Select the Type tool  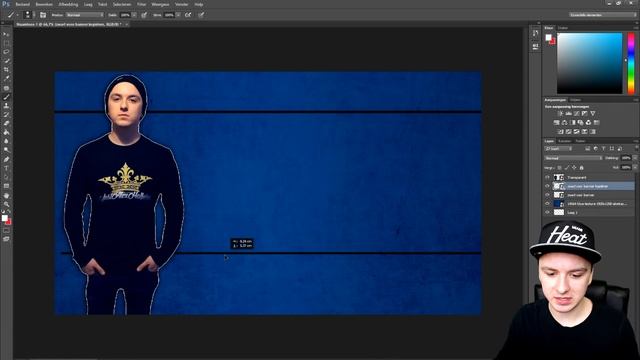6,168
